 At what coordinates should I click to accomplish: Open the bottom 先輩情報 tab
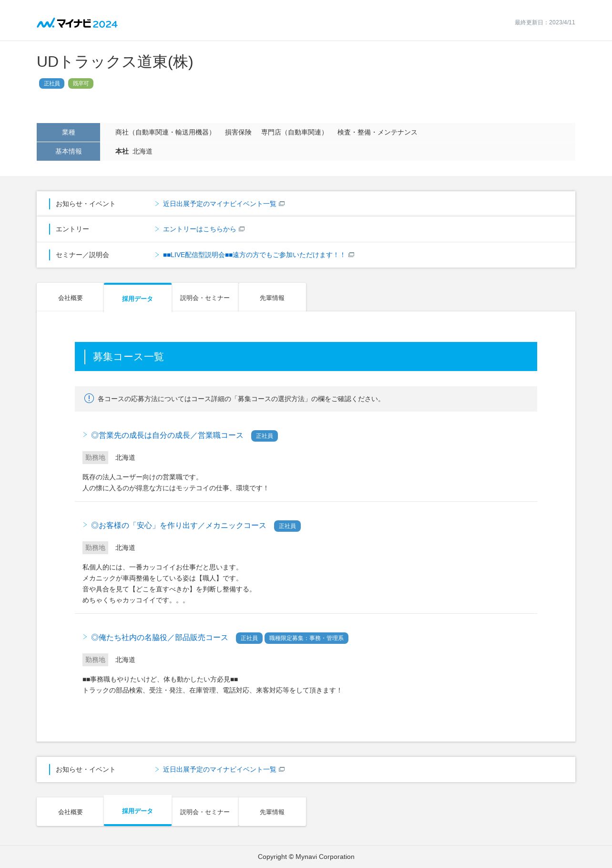(x=272, y=812)
